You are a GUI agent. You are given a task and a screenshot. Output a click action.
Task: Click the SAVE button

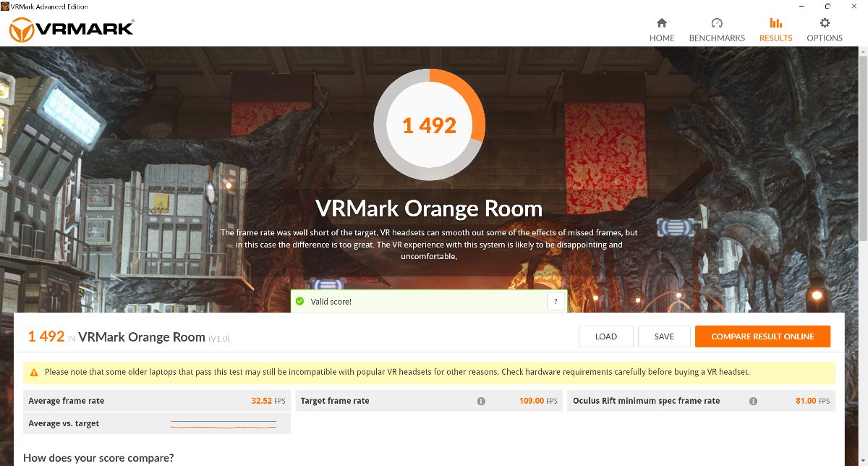664,336
